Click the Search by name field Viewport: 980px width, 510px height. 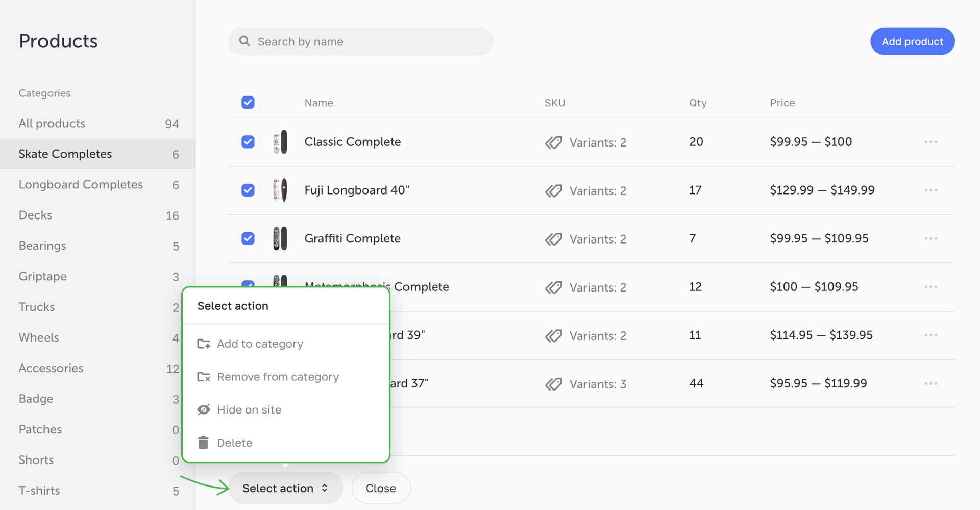[367, 41]
